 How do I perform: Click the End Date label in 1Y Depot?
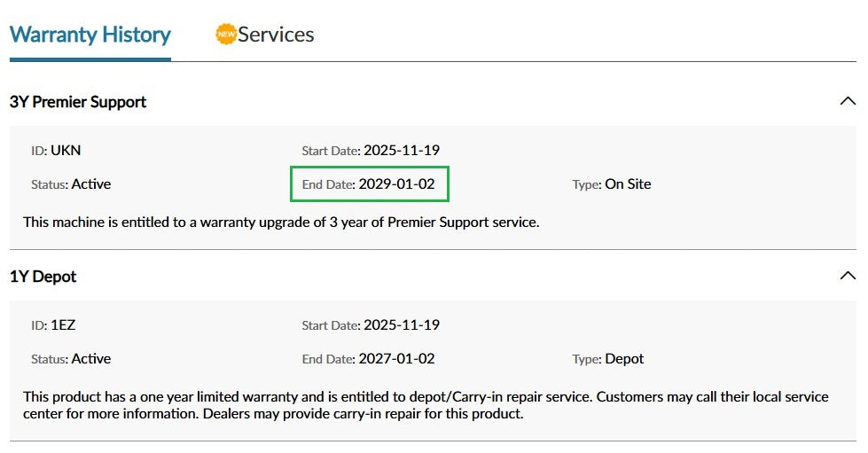coord(327,359)
